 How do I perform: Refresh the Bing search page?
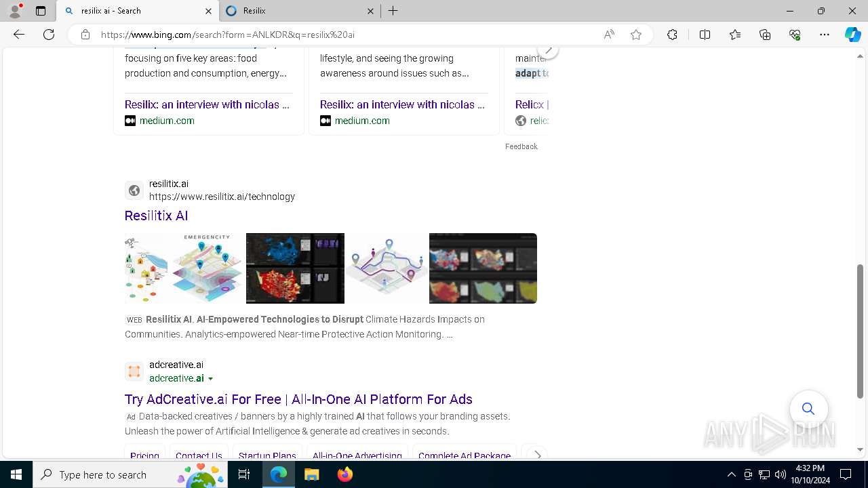pos(49,35)
